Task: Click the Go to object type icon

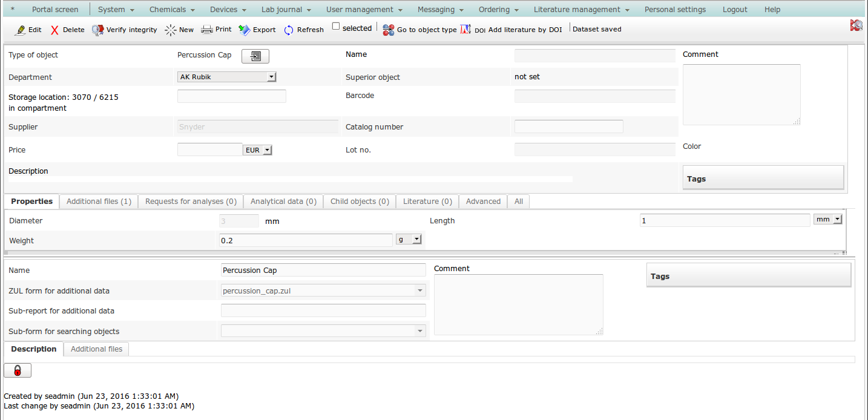Action: 389,30
